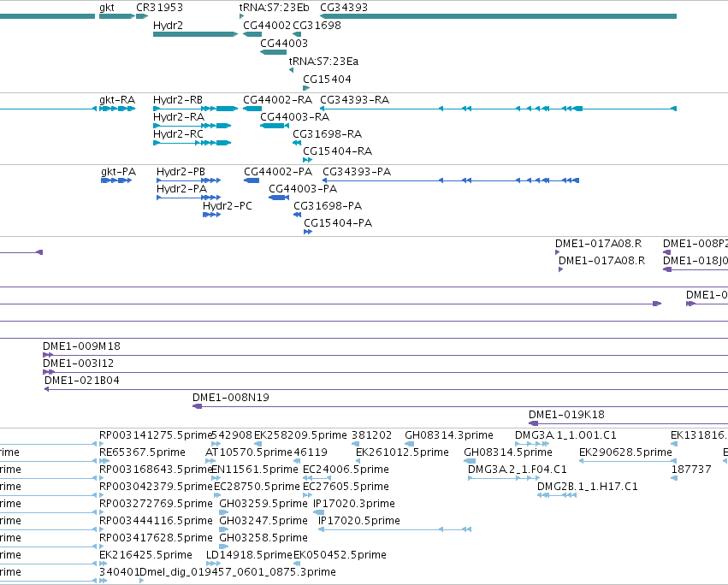
Task: Select the gkt-RA transcript
Action: [117, 109]
